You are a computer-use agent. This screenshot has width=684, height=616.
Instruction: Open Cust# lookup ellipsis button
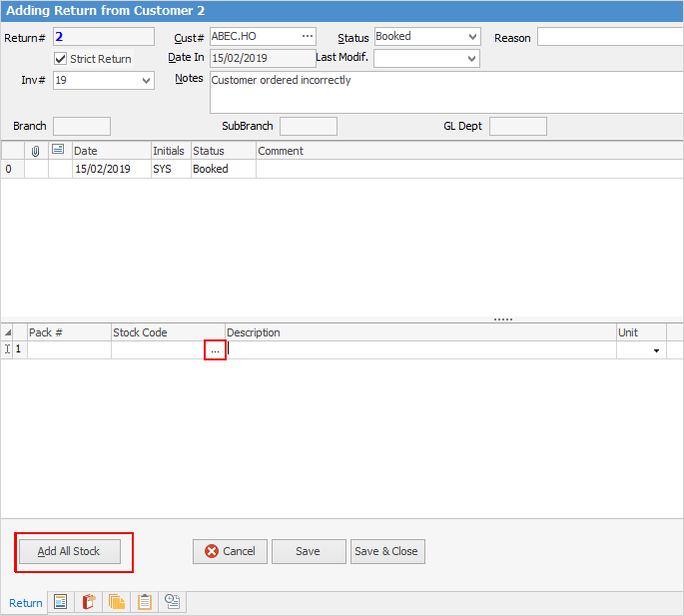point(308,36)
